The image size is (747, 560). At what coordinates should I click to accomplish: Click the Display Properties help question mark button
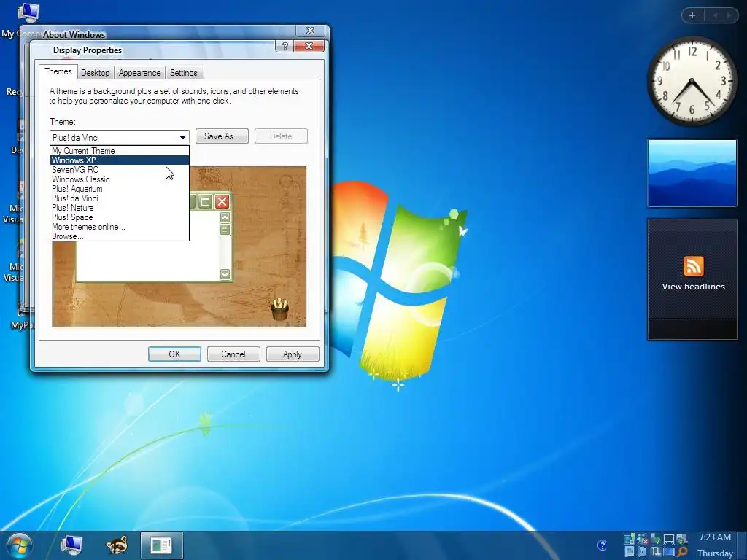pos(285,46)
